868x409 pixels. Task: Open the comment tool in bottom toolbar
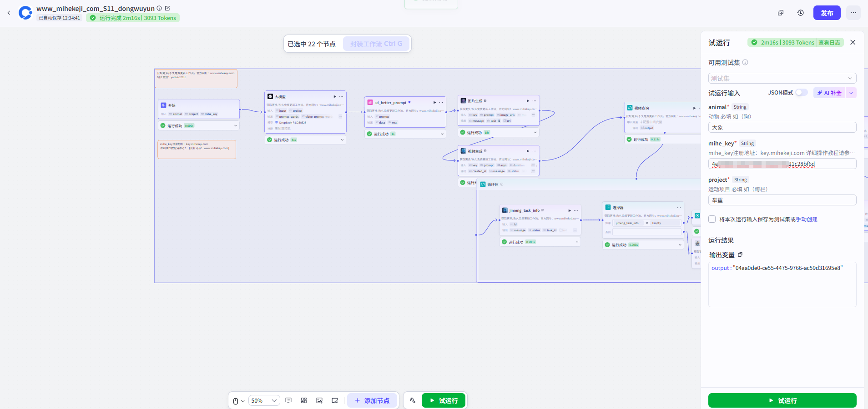pyautogui.click(x=288, y=400)
